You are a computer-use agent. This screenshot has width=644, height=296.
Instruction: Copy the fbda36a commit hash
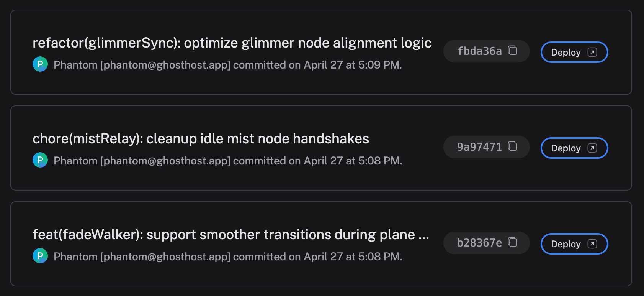513,51
